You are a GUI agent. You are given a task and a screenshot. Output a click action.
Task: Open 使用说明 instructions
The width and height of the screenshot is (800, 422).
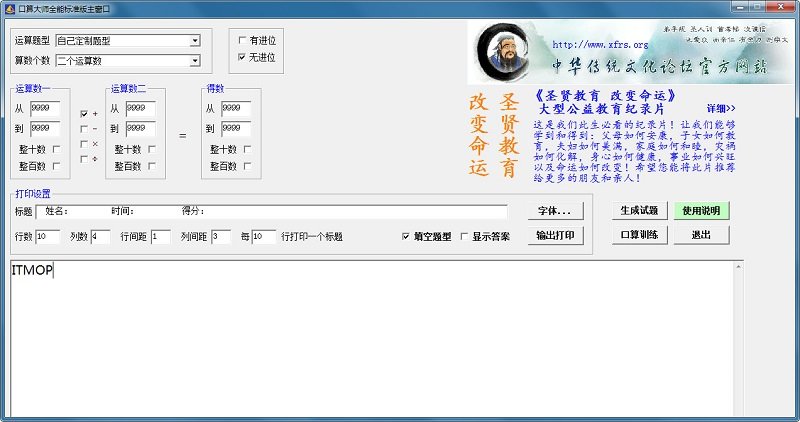pos(701,210)
